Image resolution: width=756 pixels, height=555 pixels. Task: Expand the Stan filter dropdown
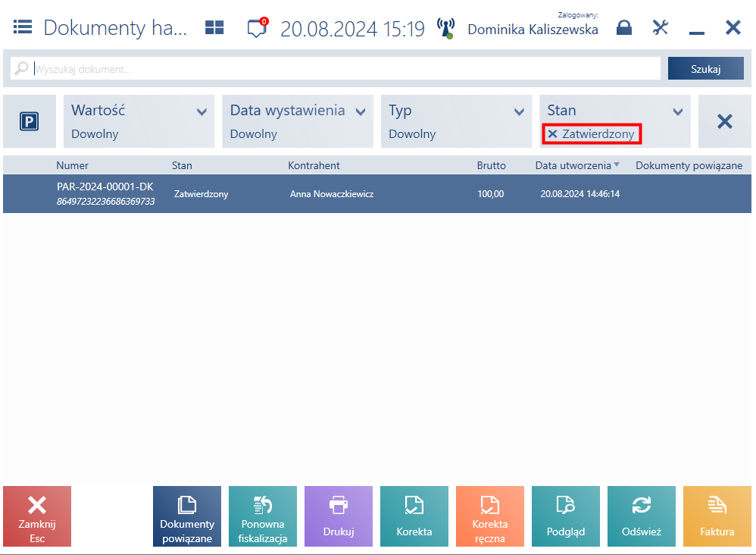click(x=677, y=112)
